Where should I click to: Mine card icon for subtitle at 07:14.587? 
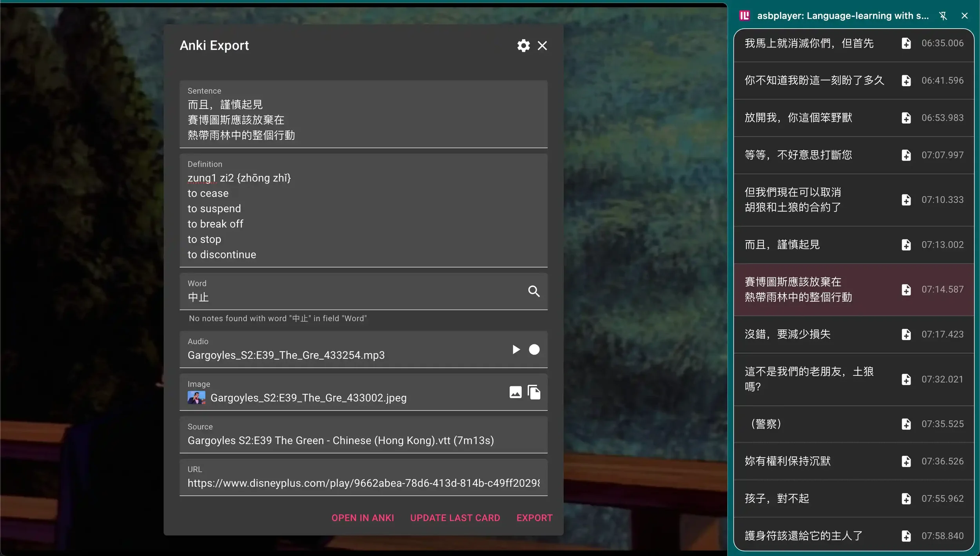(x=906, y=289)
